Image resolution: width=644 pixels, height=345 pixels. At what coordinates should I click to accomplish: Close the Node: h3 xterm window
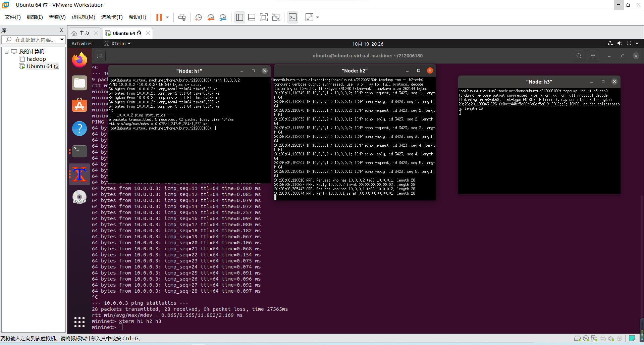tap(614, 82)
